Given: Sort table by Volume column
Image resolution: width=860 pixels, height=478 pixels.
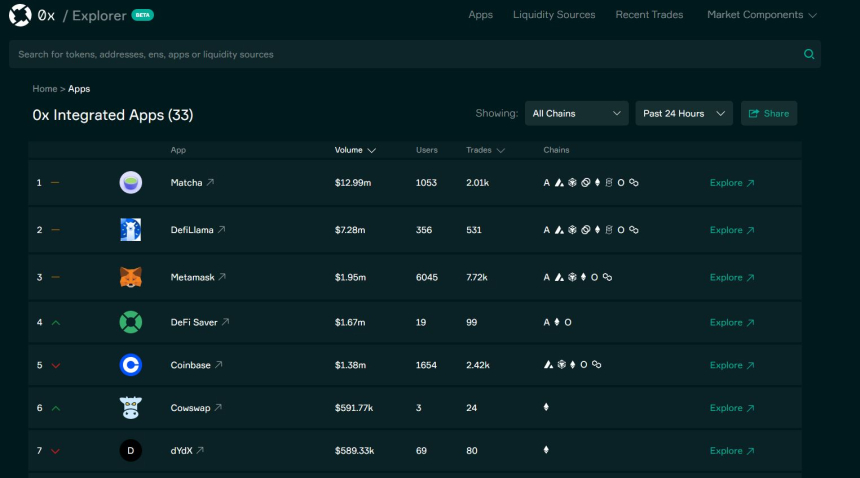Looking at the screenshot, I should tap(354, 150).
